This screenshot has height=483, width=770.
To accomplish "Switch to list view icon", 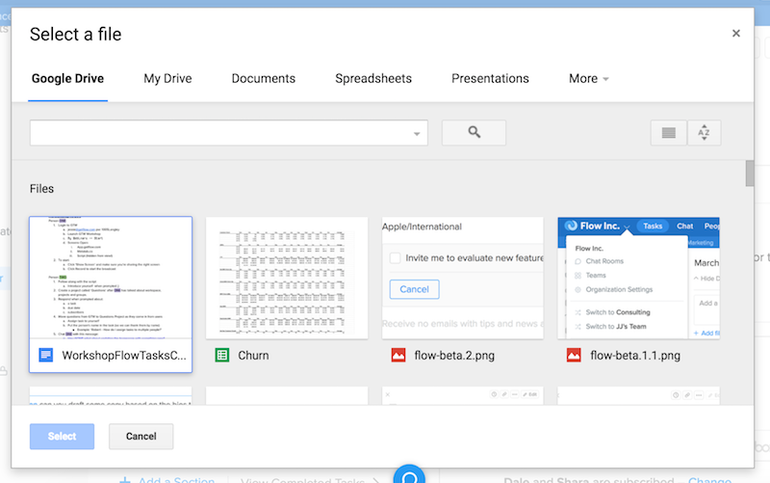I will [x=668, y=133].
